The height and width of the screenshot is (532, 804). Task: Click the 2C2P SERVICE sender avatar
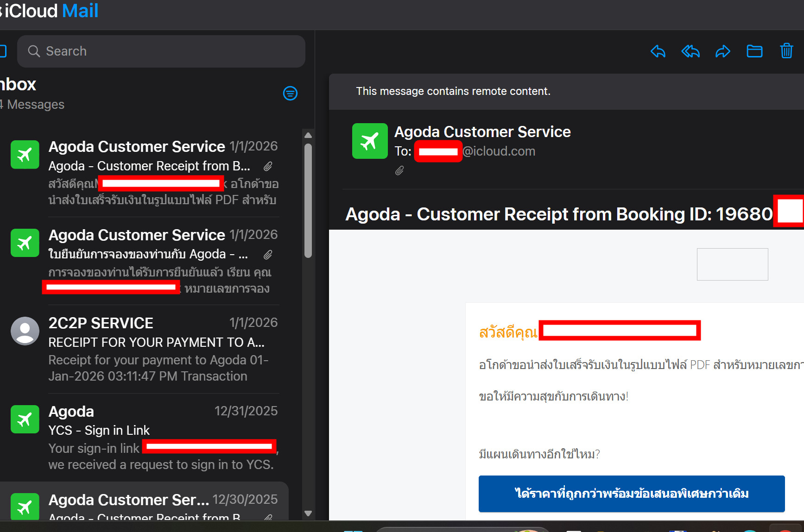click(25, 331)
